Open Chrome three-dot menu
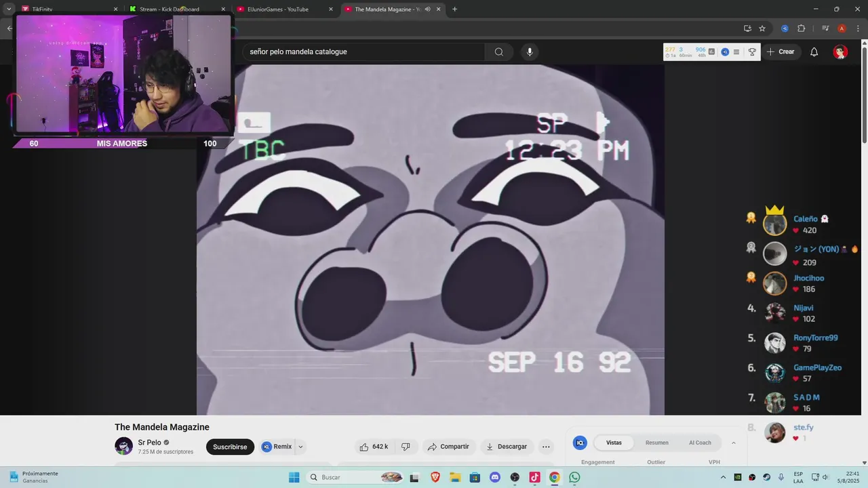The width and height of the screenshot is (868, 488). 858,28
